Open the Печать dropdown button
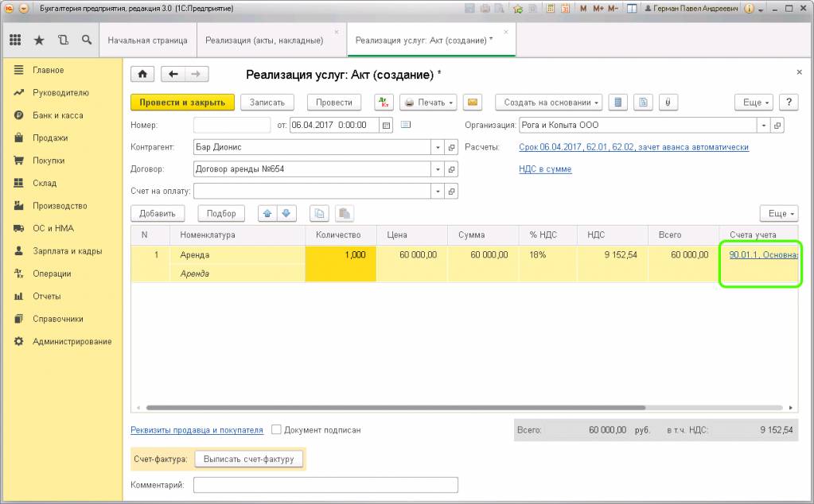This screenshot has width=814, height=504. 428,102
